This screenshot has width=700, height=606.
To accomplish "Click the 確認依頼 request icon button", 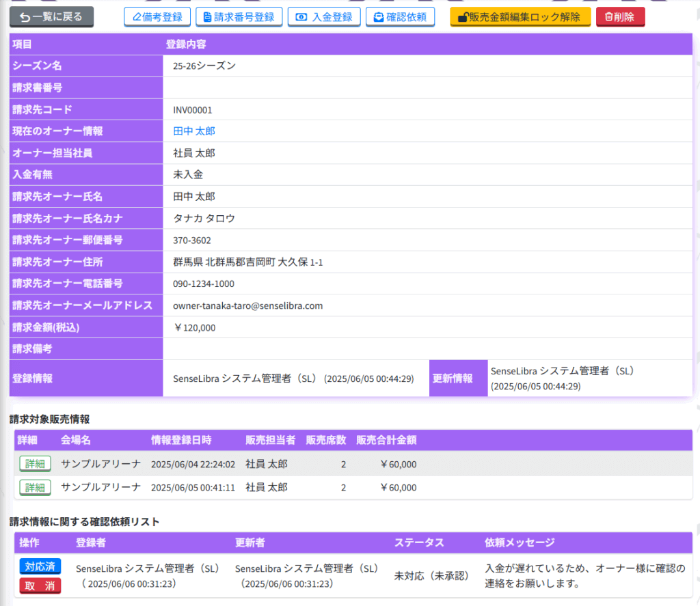I will click(400, 17).
